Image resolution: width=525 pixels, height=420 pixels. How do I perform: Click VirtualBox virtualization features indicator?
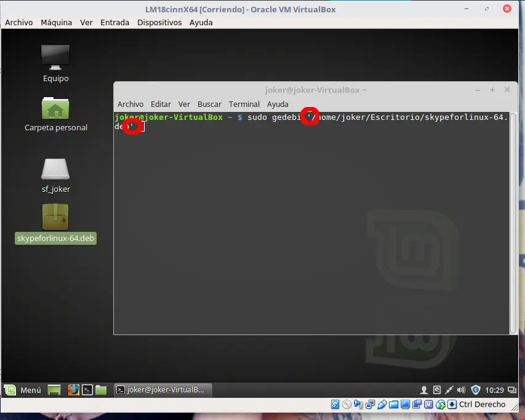[x=428, y=405]
